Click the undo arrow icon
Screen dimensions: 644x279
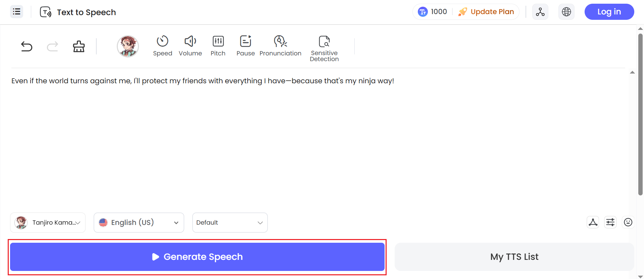pyautogui.click(x=27, y=46)
